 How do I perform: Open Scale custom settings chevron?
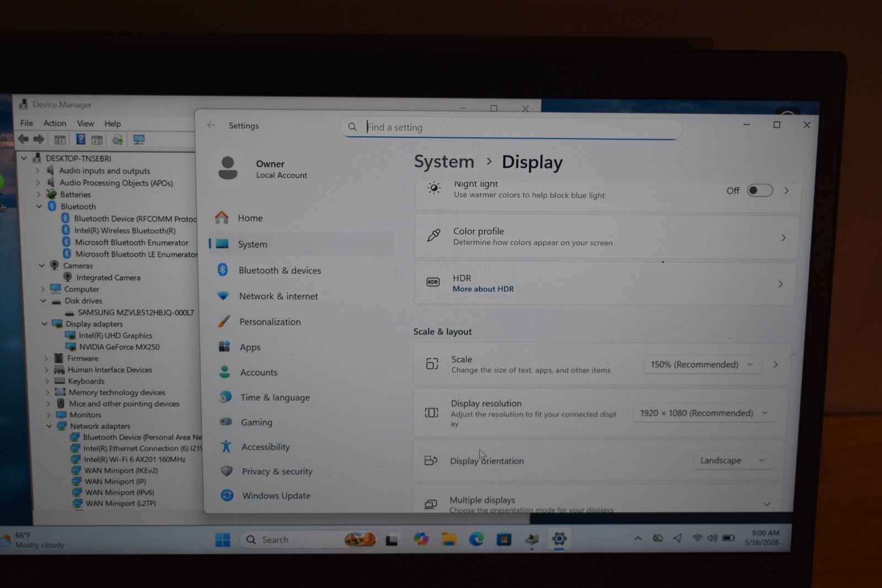(776, 364)
